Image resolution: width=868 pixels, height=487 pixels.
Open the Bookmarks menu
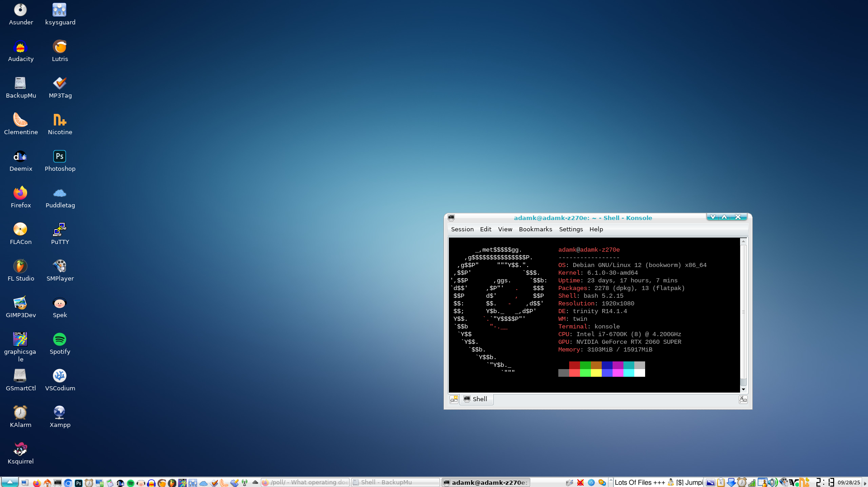pos(535,229)
